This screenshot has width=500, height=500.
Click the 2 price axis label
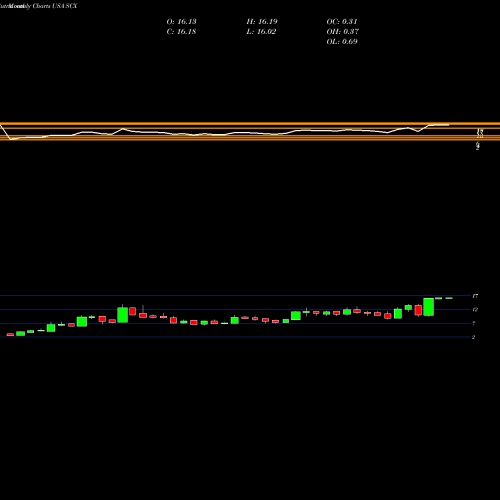coord(474,337)
